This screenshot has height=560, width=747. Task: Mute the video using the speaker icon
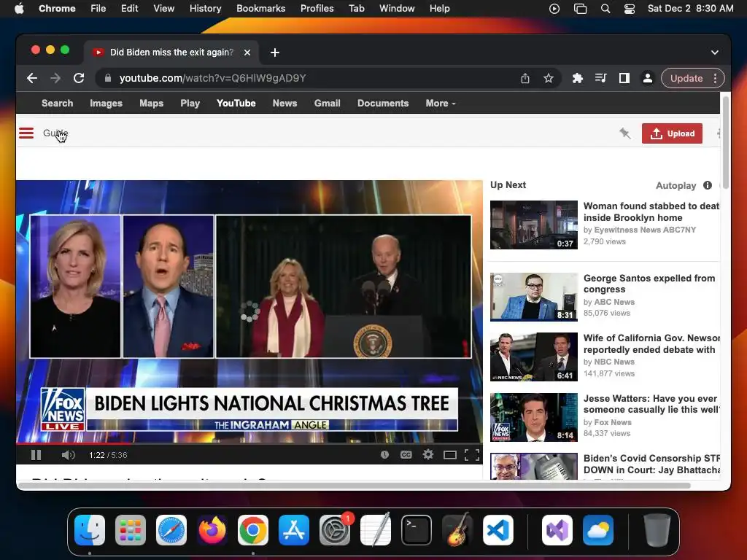pyautogui.click(x=68, y=455)
